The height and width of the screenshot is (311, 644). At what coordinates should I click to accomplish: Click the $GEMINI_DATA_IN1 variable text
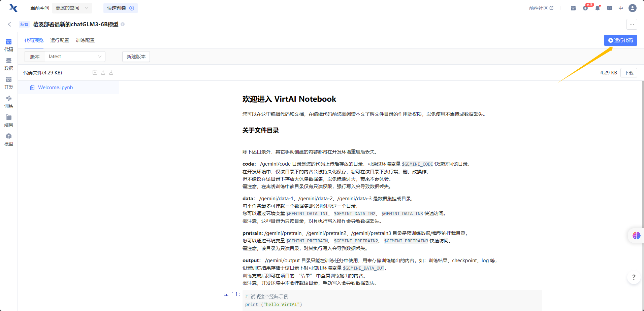coord(307,214)
